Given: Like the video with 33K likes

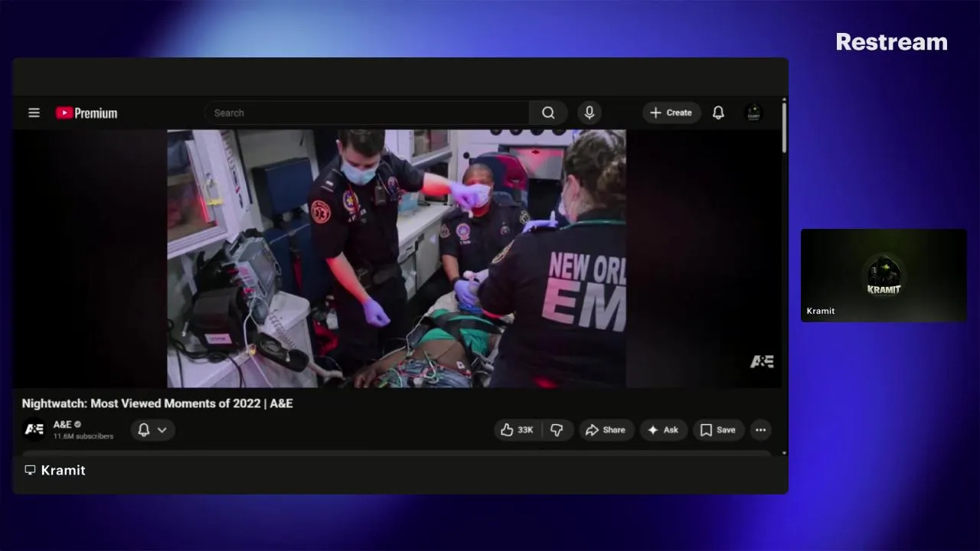Looking at the screenshot, I should coord(517,430).
